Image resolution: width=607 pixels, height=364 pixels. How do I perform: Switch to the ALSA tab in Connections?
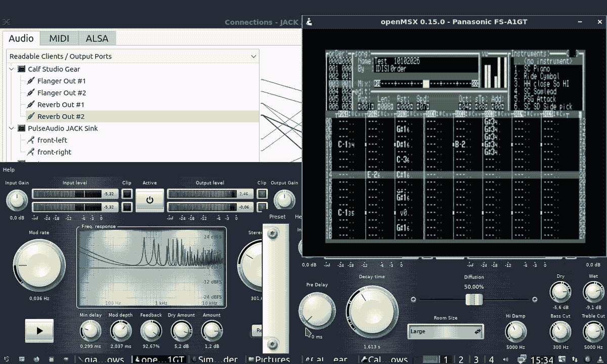click(96, 38)
